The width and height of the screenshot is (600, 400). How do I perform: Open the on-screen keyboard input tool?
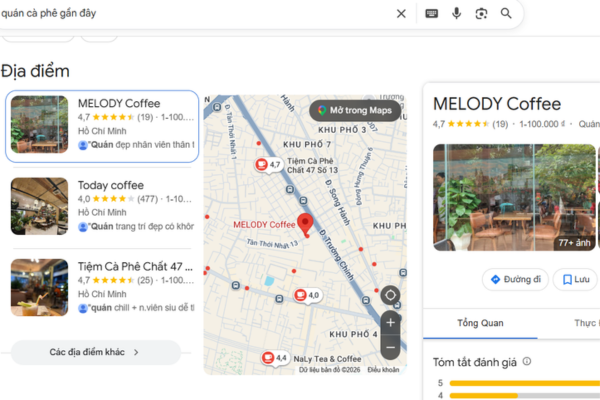pyautogui.click(x=431, y=14)
